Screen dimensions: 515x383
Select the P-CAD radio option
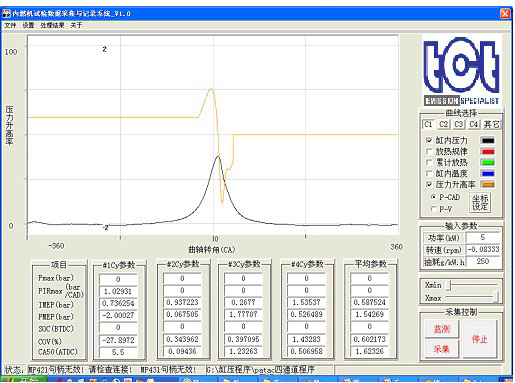coord(433,197)
